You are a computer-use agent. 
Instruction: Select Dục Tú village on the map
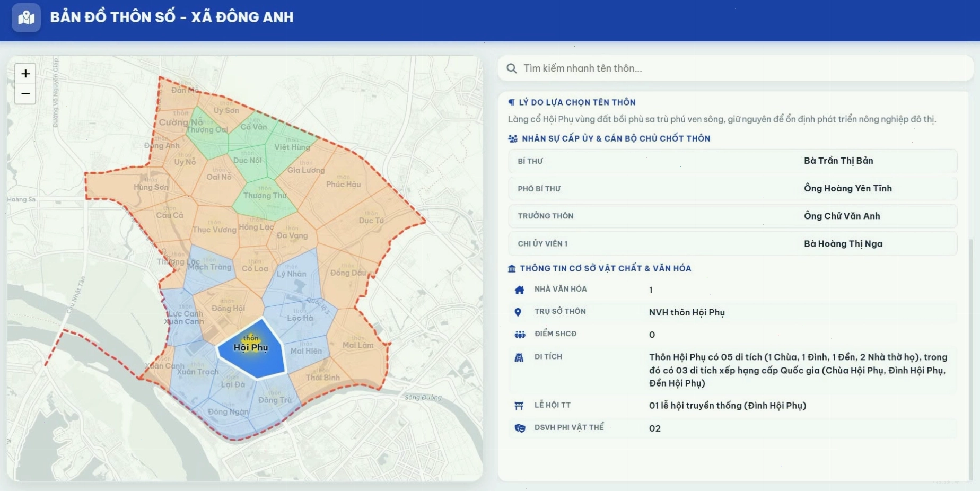point(371,221)
